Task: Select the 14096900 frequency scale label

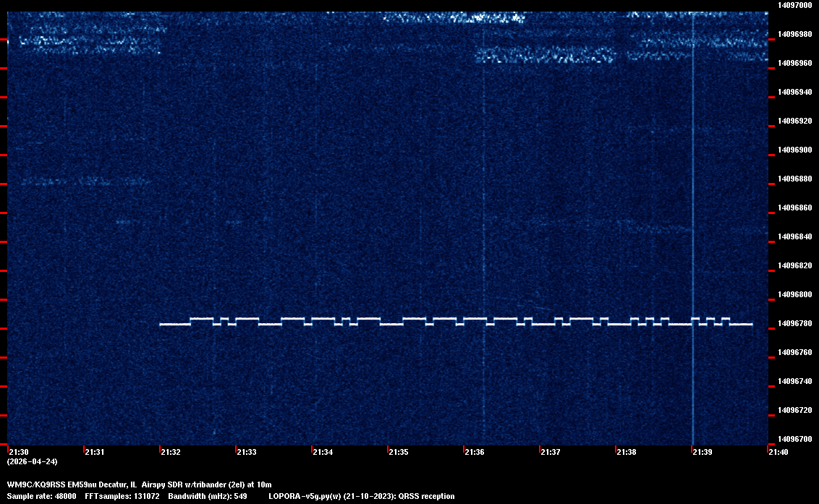Action: 794,150
